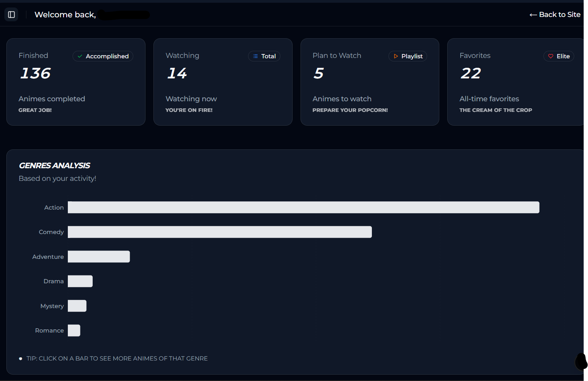This screenshot has width=588, height=381.
Task: Click the Accomplished badge on the Finished card
Action: pos(103,56)
